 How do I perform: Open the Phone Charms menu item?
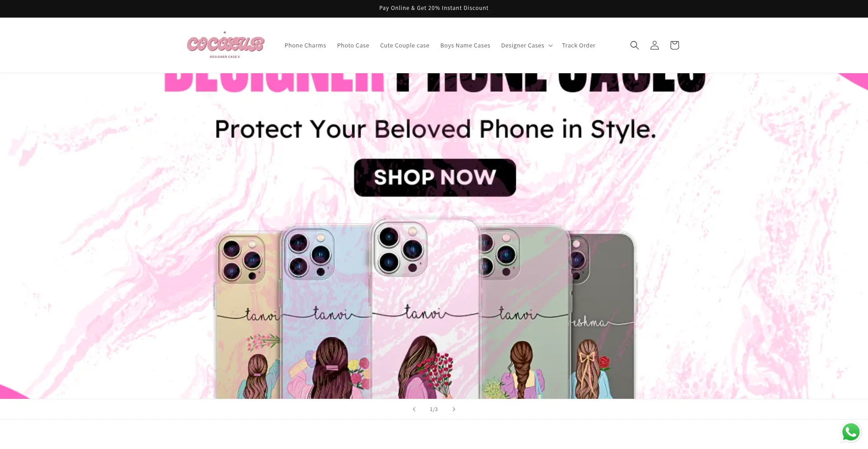tap(305, 46)
